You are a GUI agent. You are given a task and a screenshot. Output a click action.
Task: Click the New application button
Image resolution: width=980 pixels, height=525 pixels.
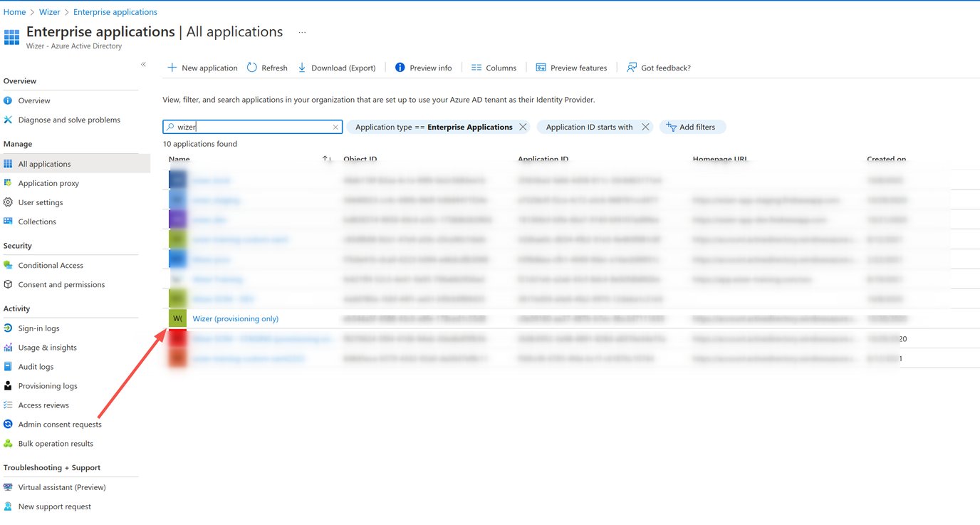click(x=202, y=67)
